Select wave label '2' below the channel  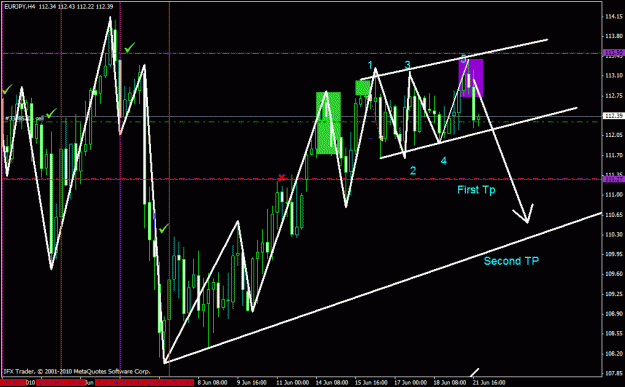coord(413,171)
